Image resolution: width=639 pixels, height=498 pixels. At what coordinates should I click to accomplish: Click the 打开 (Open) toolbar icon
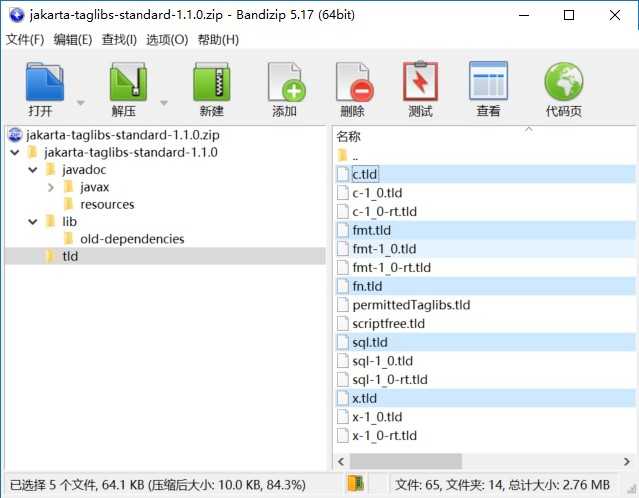click(x=44, y=82)
